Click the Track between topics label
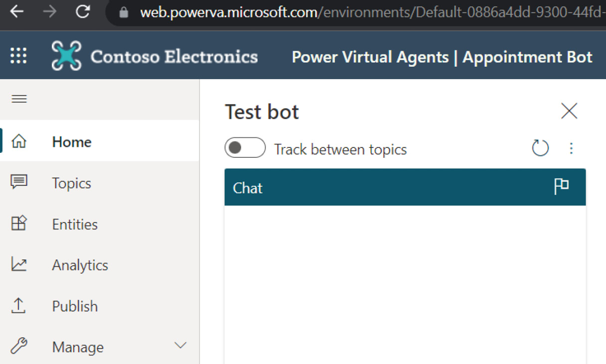Viewport: 606px width, 364px height. point(340,149)
